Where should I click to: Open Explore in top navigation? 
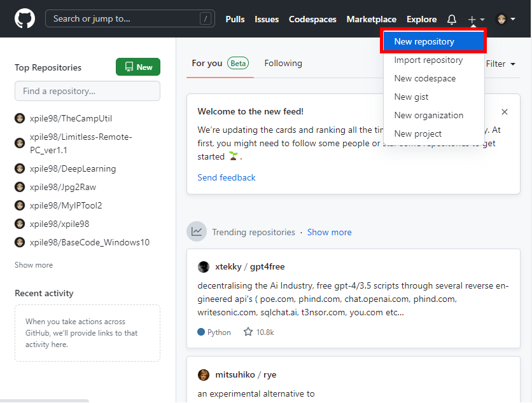[421, 19]
